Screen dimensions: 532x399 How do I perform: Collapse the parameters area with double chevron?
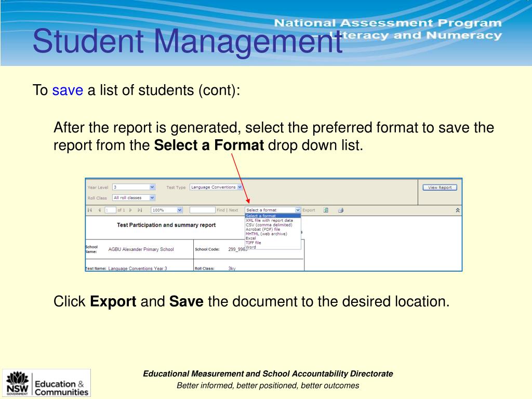click(x=457, y=210)
